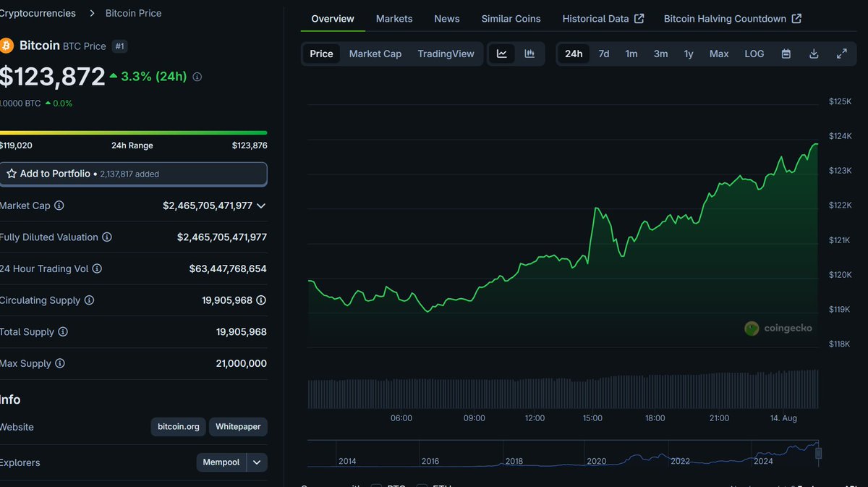
Task: Click 24 Hour Trading Vol info icon
Action: pyautogui.click(x=97, y=268)
